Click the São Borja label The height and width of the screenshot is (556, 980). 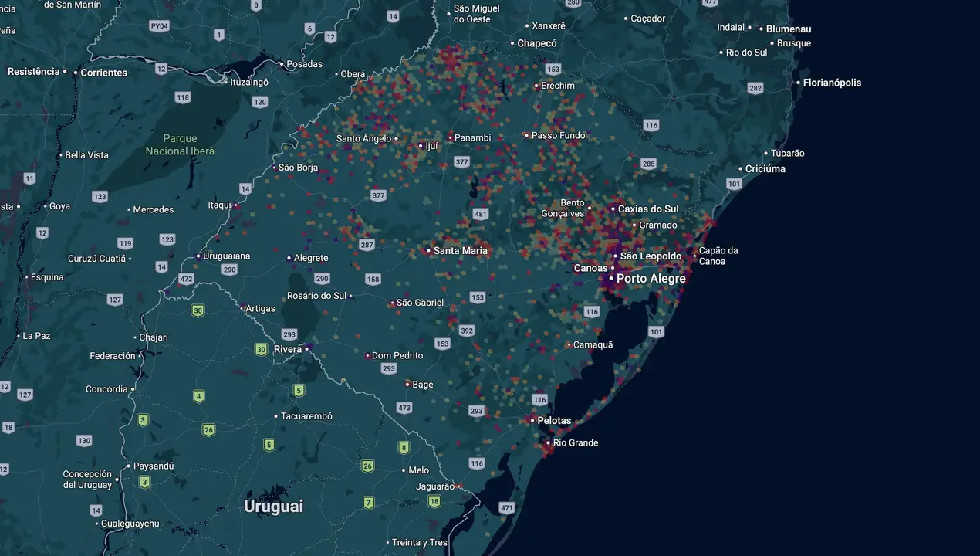[x=298, y=168]
